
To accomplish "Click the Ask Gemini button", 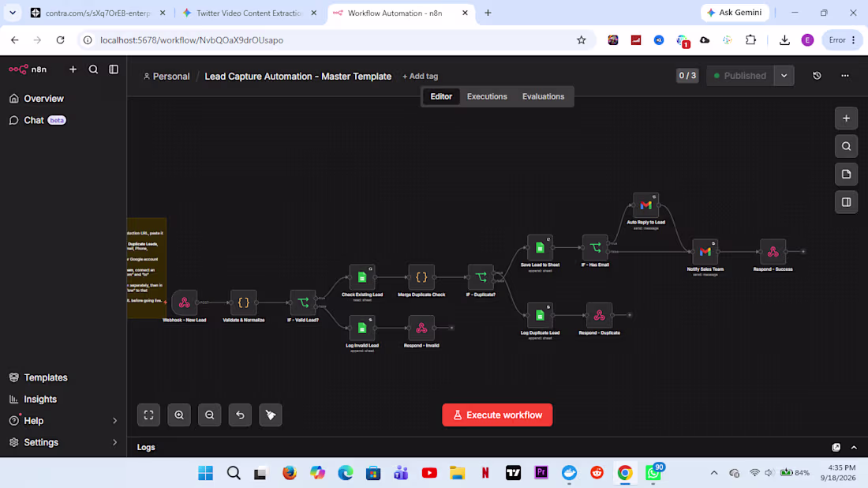I will [735, 13].
